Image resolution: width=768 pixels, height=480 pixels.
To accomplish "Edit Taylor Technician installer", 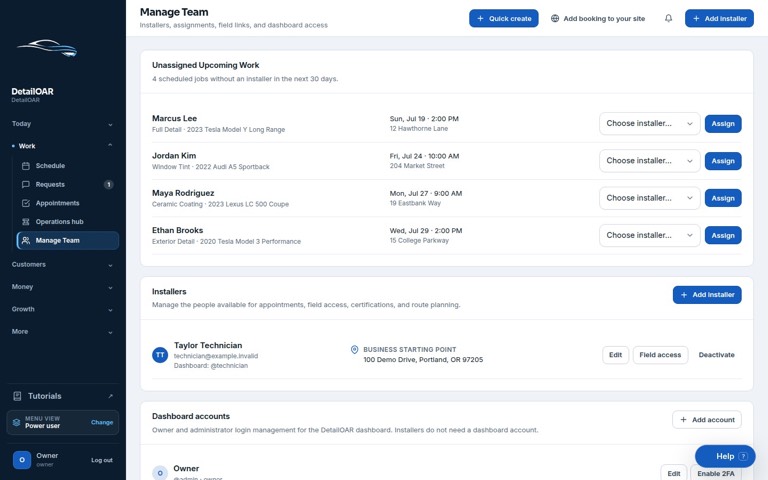I will [615, 355].
